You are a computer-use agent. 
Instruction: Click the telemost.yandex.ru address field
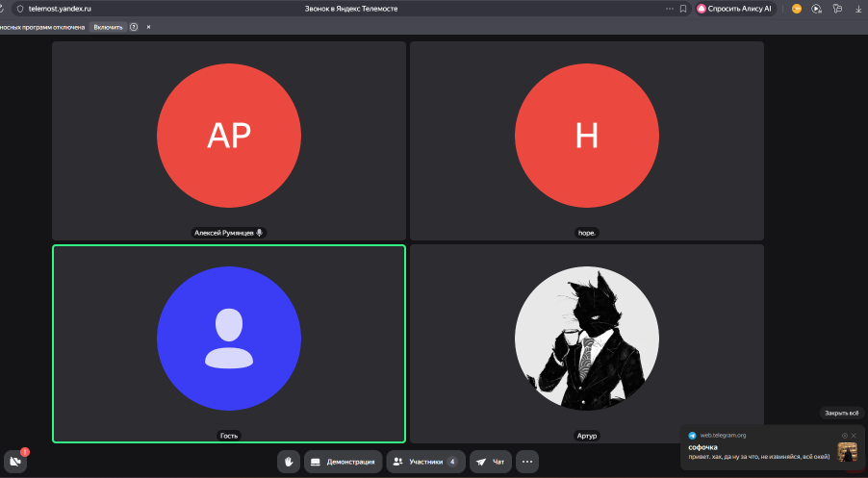(x=60, y=9)
